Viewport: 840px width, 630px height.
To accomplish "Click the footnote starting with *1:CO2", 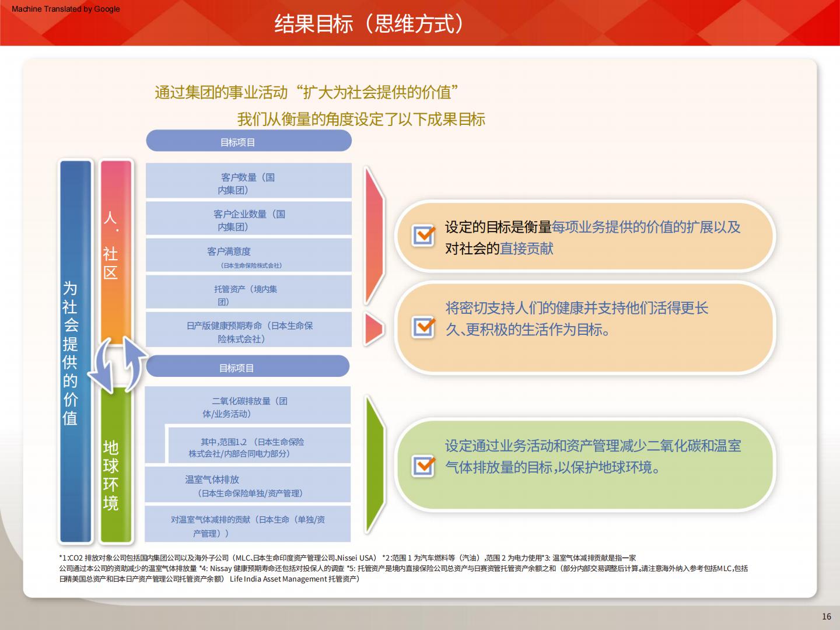I will tap(348, 558).
